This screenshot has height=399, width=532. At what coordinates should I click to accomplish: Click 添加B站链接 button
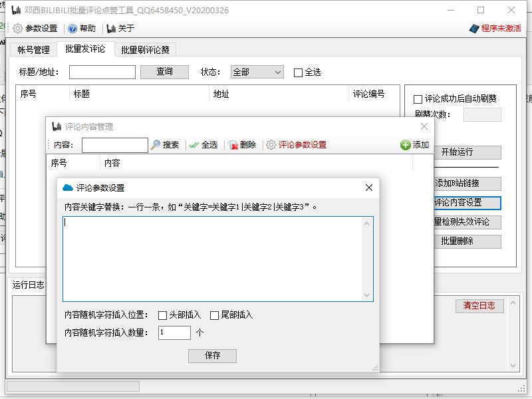click(x=467, y=184)
